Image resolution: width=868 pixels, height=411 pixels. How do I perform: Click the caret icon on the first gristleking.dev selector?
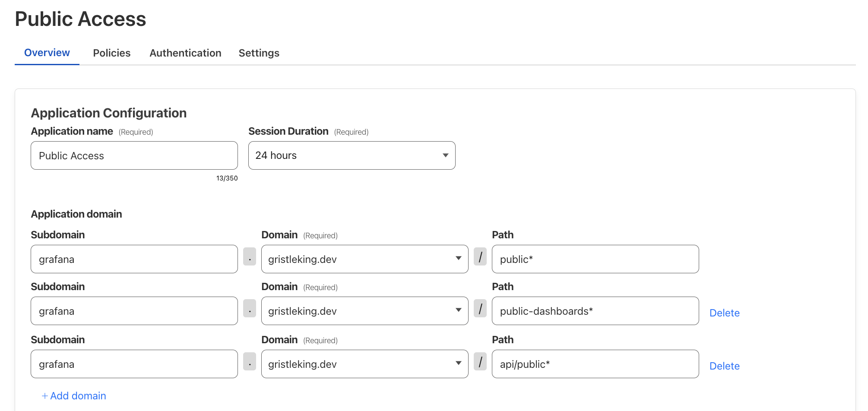pos(459,259)
